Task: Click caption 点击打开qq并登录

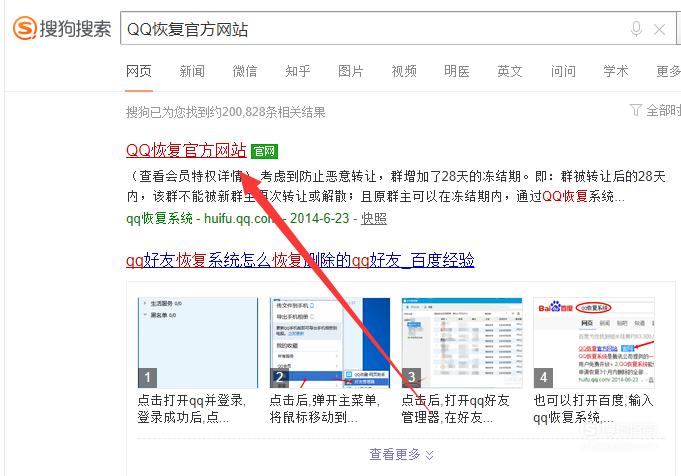Action: (x=192, y=409)
